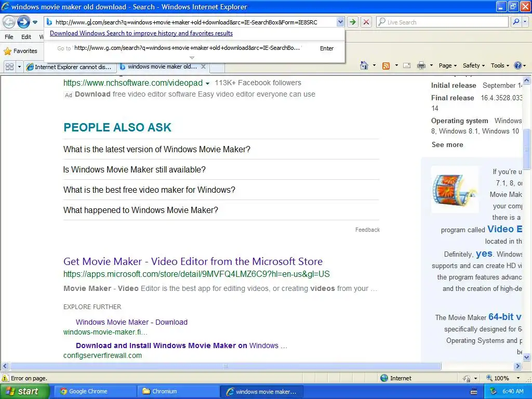
Task: Click the RSS Feeds icon
Action: pos(386,66)
